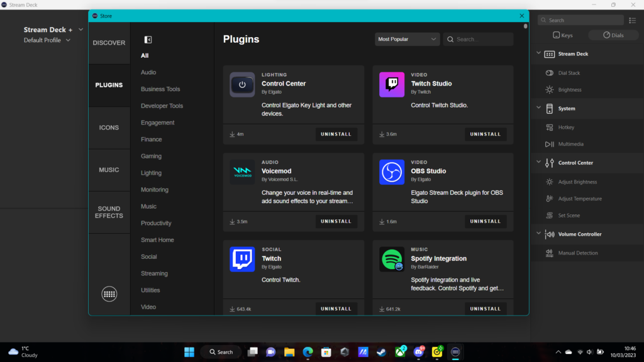The image size is (644, 362).
Task: Open Discord from the taskbar
Action: (x=418, y=352)
